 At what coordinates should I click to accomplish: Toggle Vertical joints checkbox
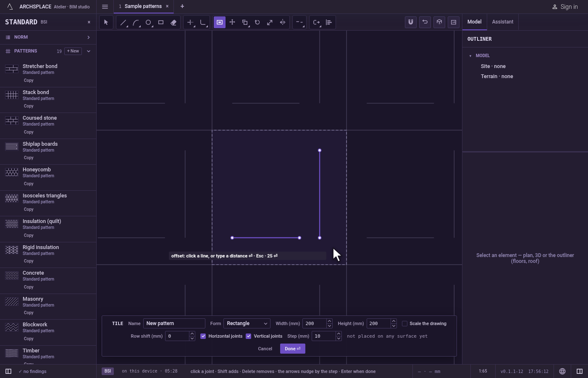(249, 336)
